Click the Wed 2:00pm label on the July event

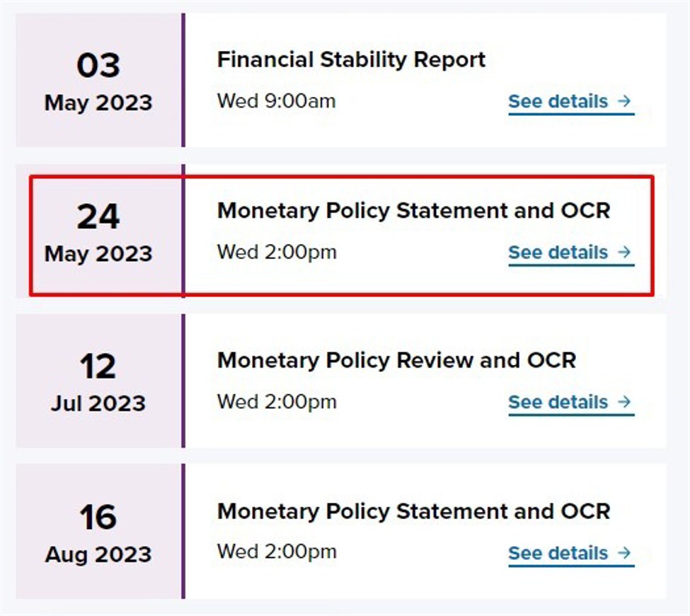[276, 402]
